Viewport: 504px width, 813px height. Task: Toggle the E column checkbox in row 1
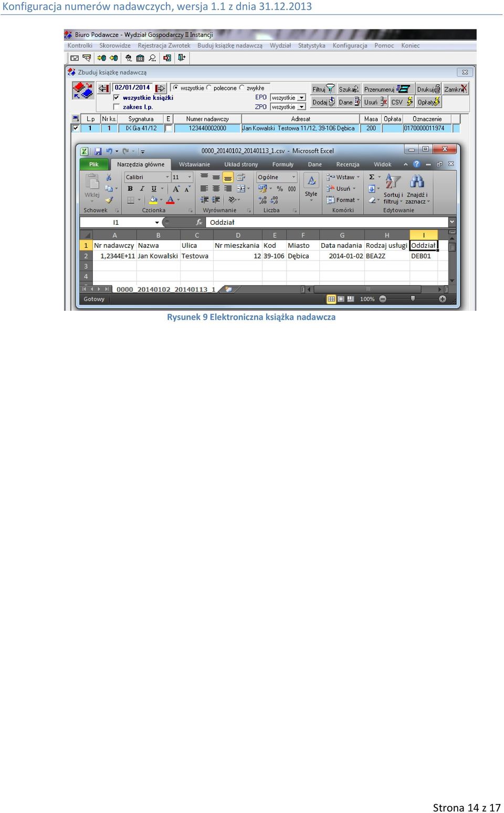(x=169, y=128)
